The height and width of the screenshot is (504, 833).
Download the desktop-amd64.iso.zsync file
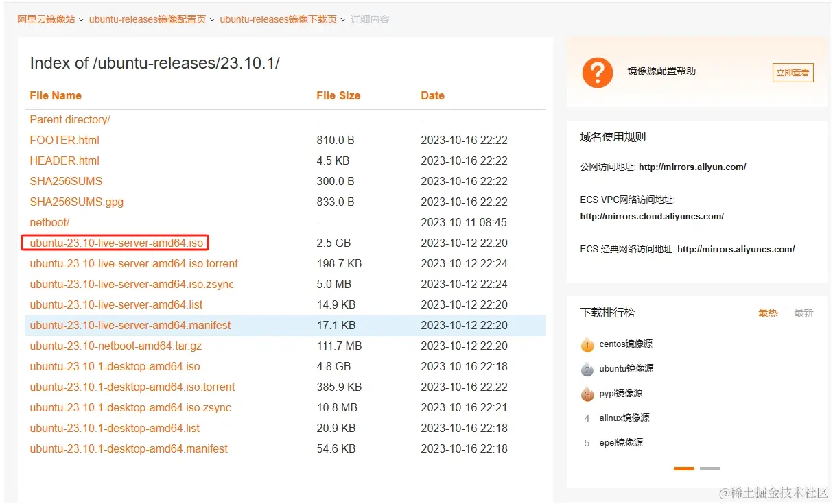(x=130, y=407)
